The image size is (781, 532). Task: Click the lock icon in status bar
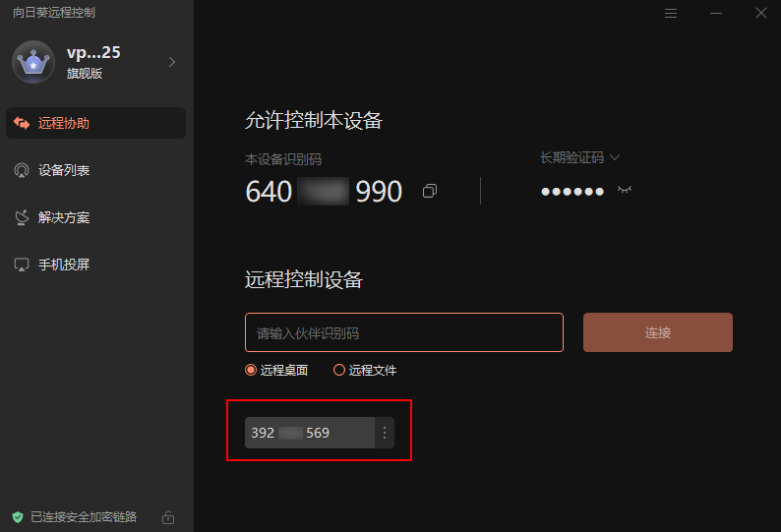pyautogui.click(x=168, y=517)
